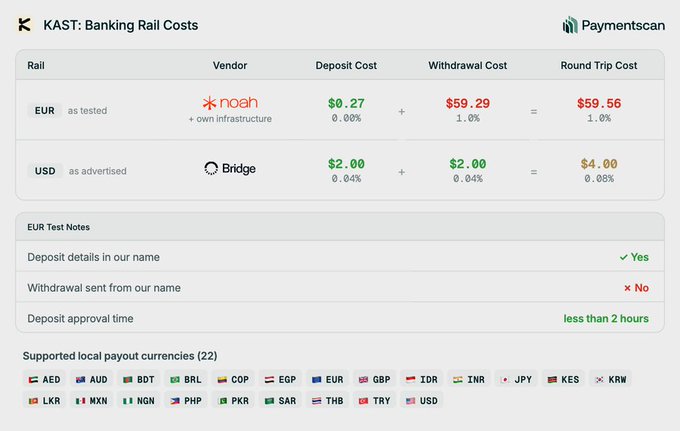
Task: Click the 'as tested' label
Action: [87, 111]
